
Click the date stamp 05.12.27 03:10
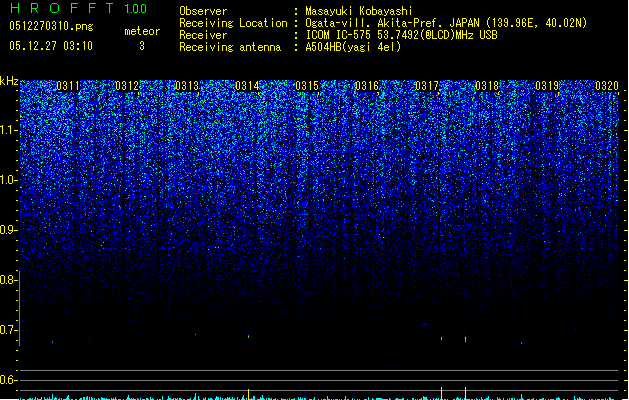coord(51,46)
